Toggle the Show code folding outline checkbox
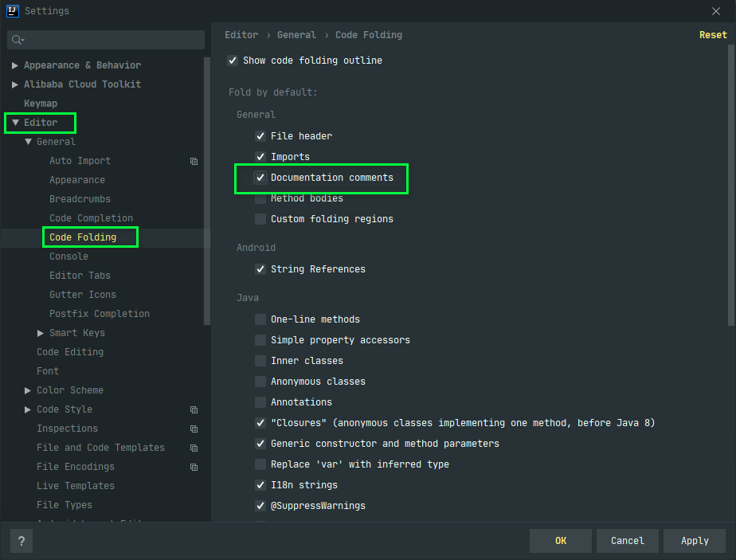 233,61
